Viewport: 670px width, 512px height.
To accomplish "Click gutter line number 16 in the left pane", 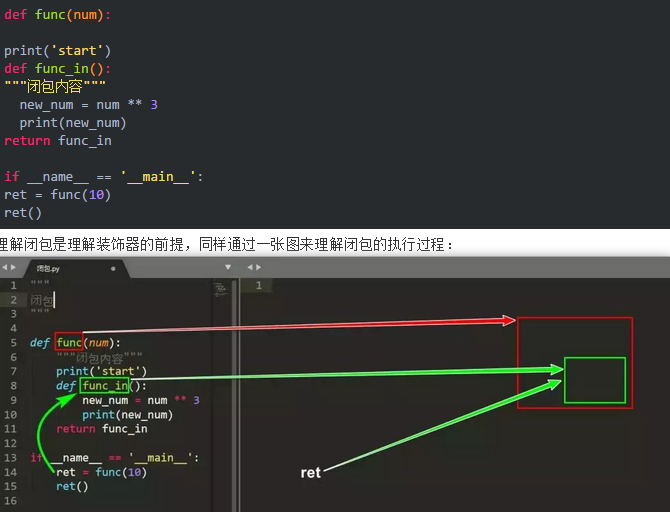I will pyautogui.click(x=10, y=500).
